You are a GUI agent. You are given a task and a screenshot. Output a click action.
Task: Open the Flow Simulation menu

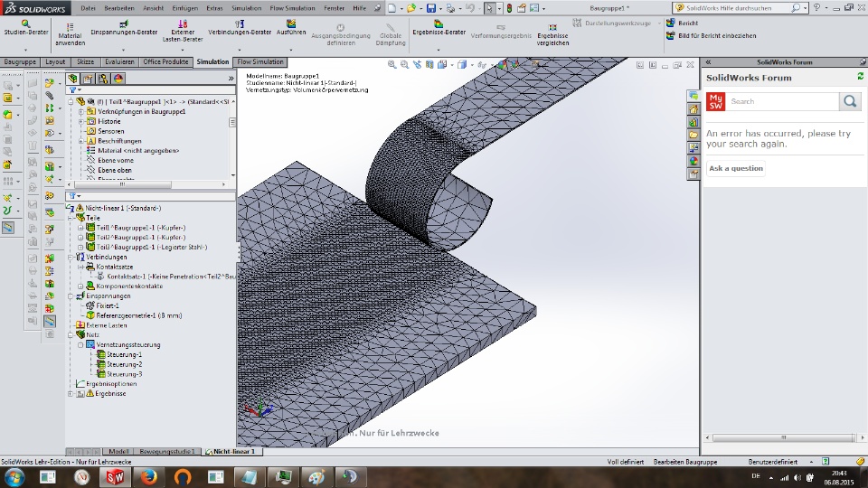click(292, 8)
